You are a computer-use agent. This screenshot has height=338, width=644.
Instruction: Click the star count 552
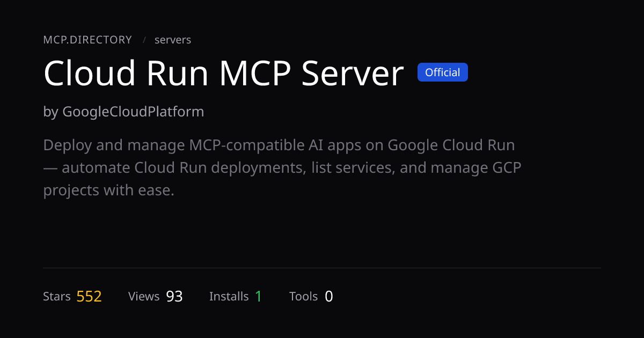(89, 296)
